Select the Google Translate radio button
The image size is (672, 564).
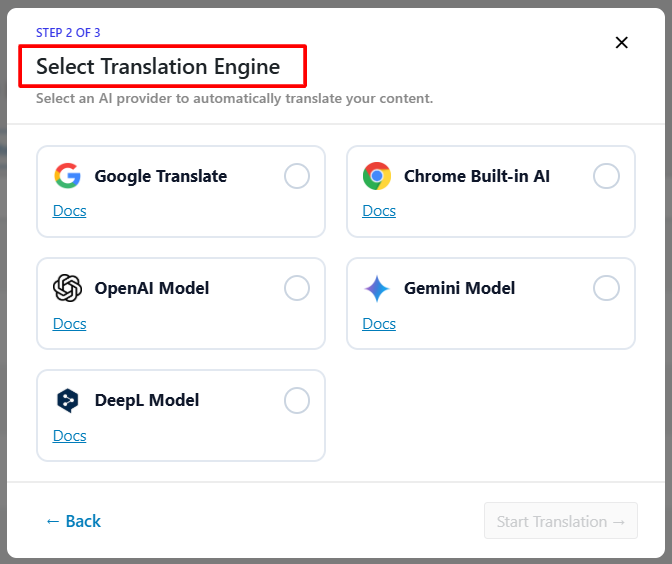click(x=297, y=176)
